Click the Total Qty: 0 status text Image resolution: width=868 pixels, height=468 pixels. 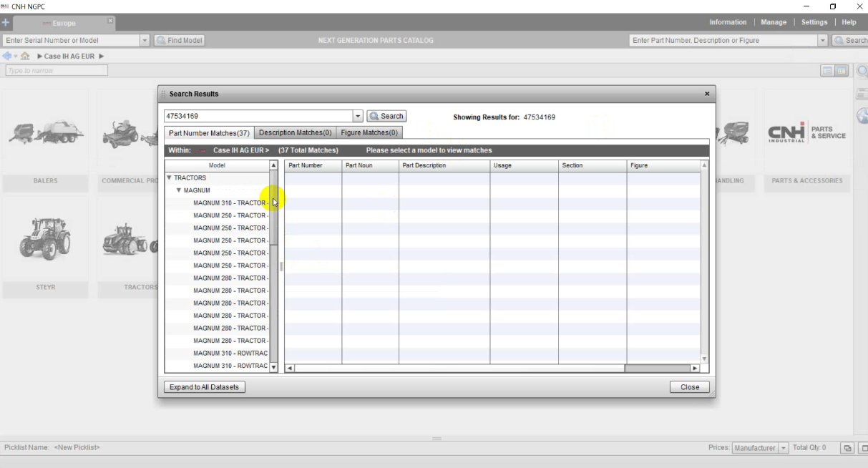809,448
